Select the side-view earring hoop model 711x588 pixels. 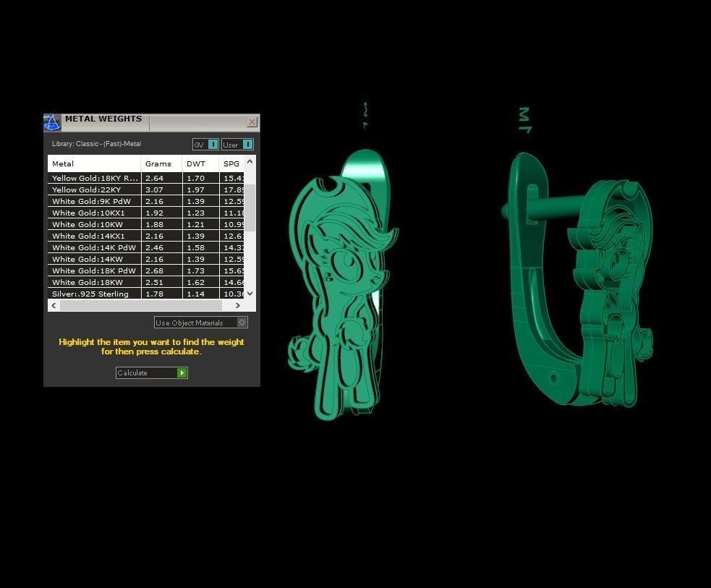pyautogui.click(x=578, y=279)
